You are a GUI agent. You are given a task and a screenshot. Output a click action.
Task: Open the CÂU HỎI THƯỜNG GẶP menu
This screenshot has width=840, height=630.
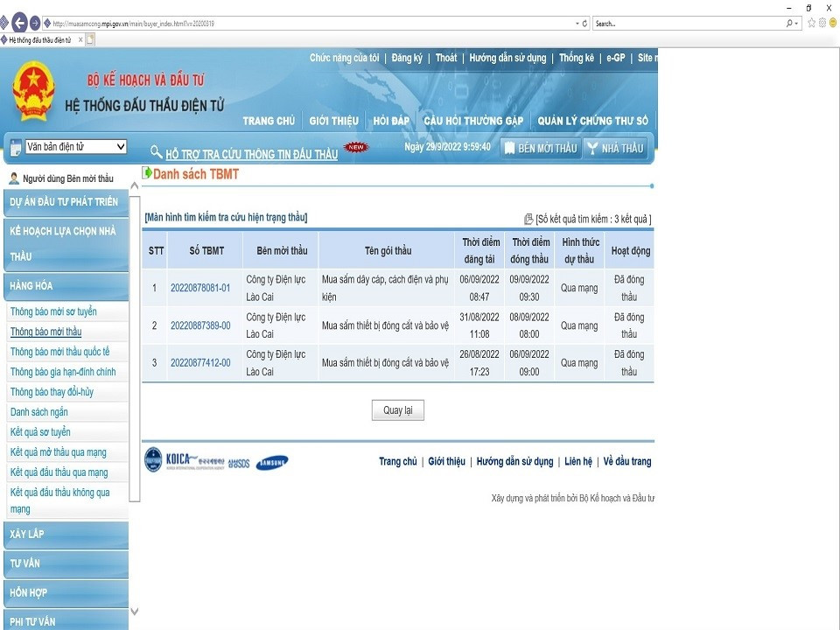472,121
